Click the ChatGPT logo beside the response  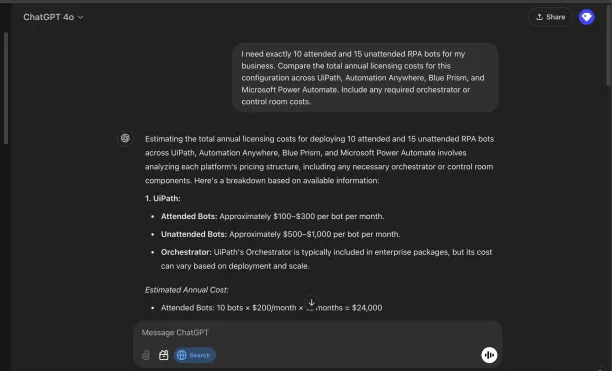tap(125, 138)
